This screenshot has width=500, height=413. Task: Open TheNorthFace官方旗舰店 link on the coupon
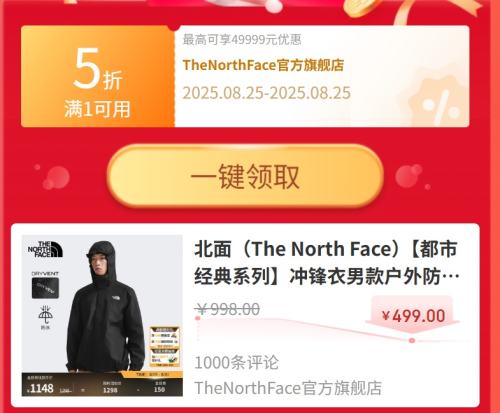click(x=263, y=65)
